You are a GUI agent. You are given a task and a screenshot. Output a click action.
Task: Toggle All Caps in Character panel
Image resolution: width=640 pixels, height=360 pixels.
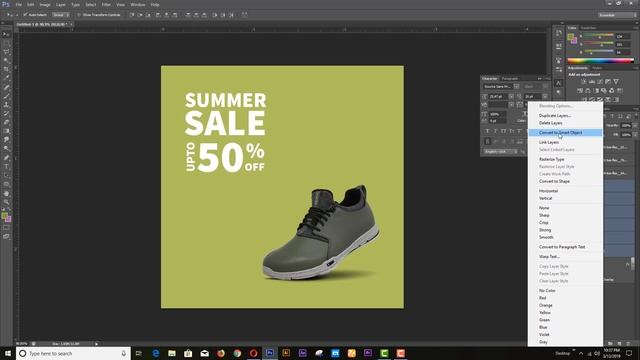tap(503, 131)
